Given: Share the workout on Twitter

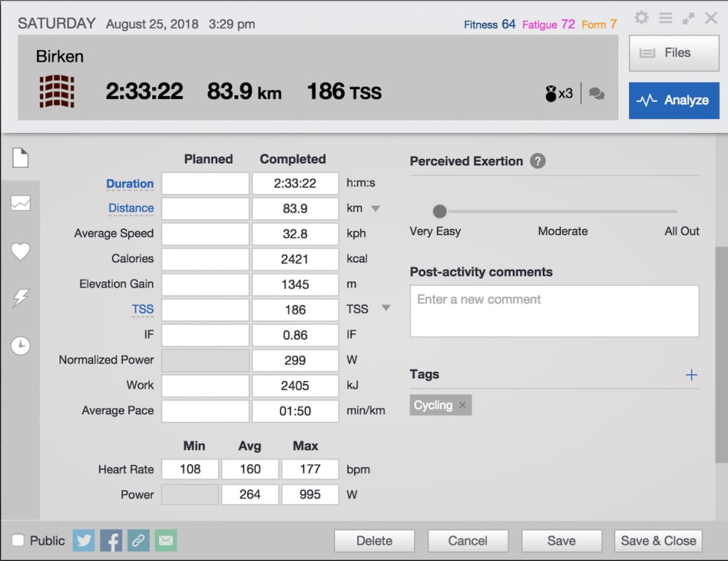Looking at the screenshot, I should click(83, 541).
